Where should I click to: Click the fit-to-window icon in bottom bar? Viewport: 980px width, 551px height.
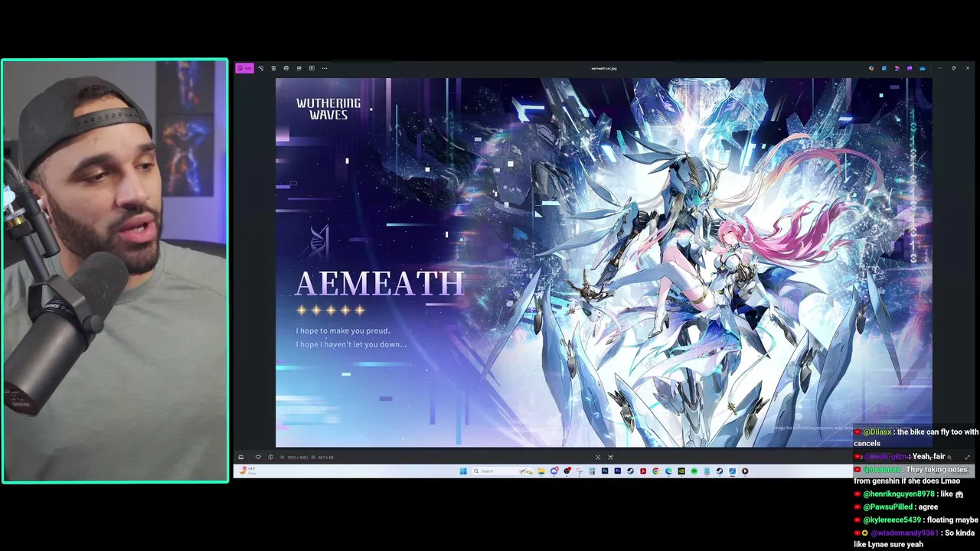tap(598, 457)
